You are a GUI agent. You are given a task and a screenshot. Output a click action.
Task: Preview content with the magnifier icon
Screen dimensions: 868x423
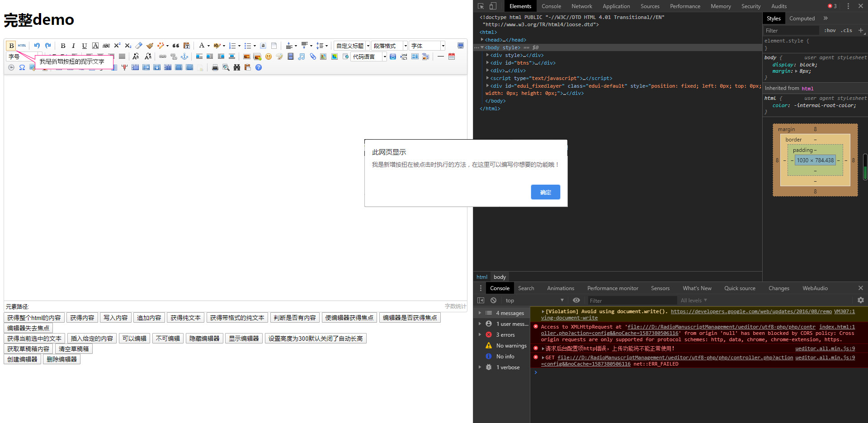[x=226, y=67]
